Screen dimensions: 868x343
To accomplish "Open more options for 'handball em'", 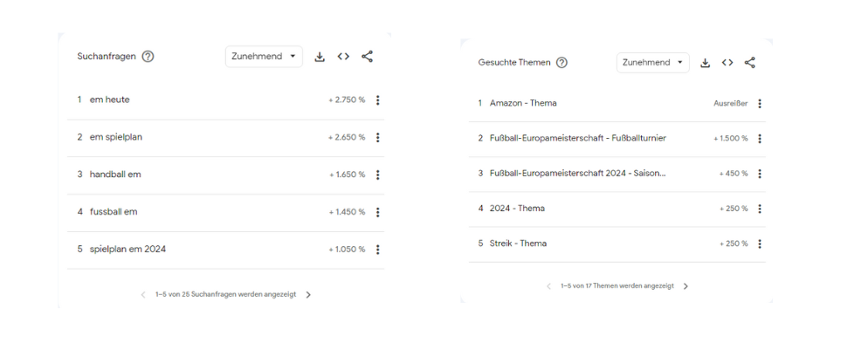I will 377,175.
